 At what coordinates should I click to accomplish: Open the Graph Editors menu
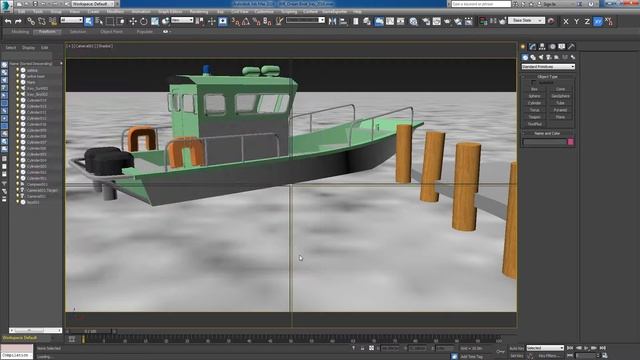(170, 12)
